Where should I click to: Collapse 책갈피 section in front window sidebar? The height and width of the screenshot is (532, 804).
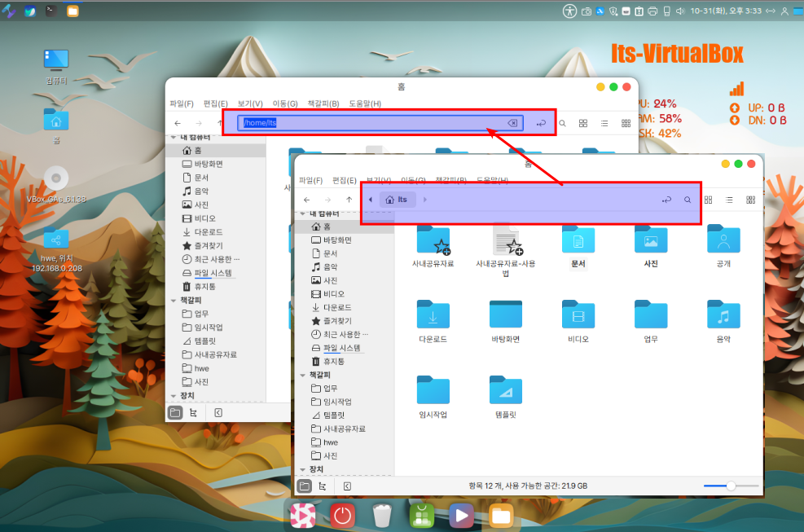pyautogui.click(x=302, y=375)
